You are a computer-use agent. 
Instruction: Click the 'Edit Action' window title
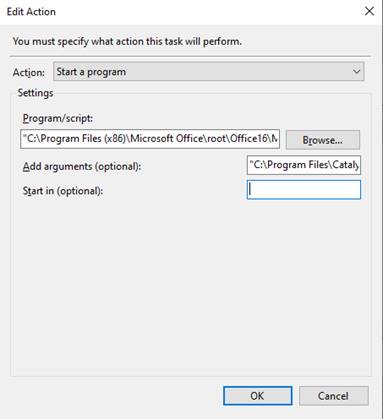pyautogui.click(x=31, y=12)
